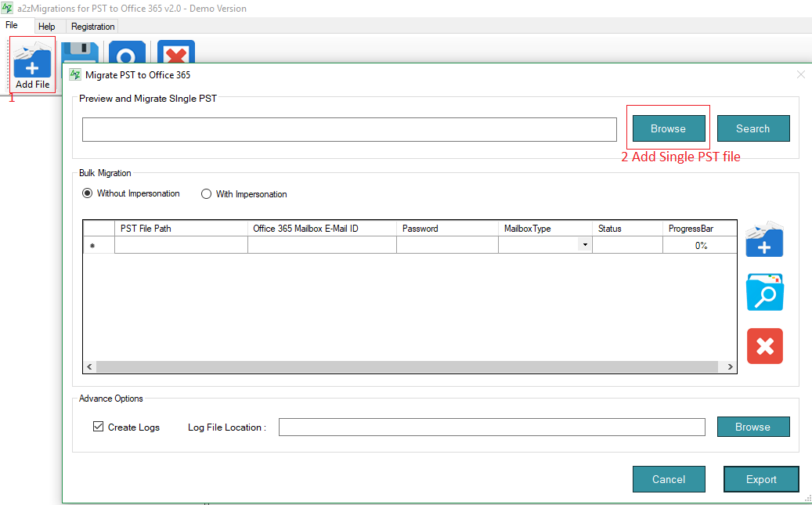
Task: Click the red remove icon beside grid
Action: click(764, 346)
